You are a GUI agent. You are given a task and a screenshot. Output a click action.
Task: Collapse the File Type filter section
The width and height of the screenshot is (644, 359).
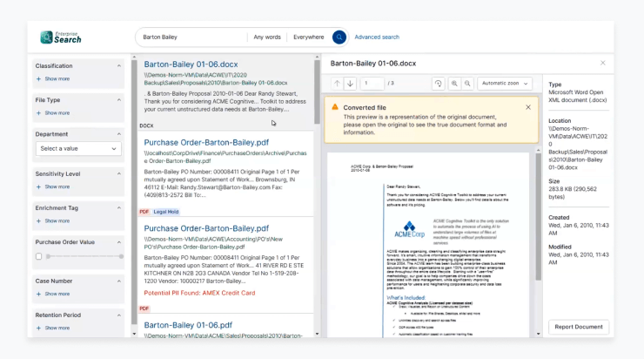pyautogui.click(x=118, y=100)
